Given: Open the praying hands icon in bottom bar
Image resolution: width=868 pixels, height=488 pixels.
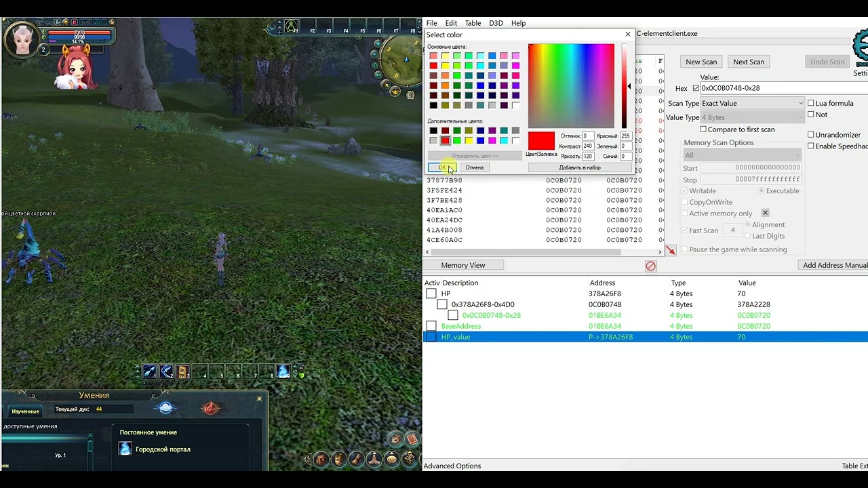Looking at the screenshot, I should tap(374, 460).
